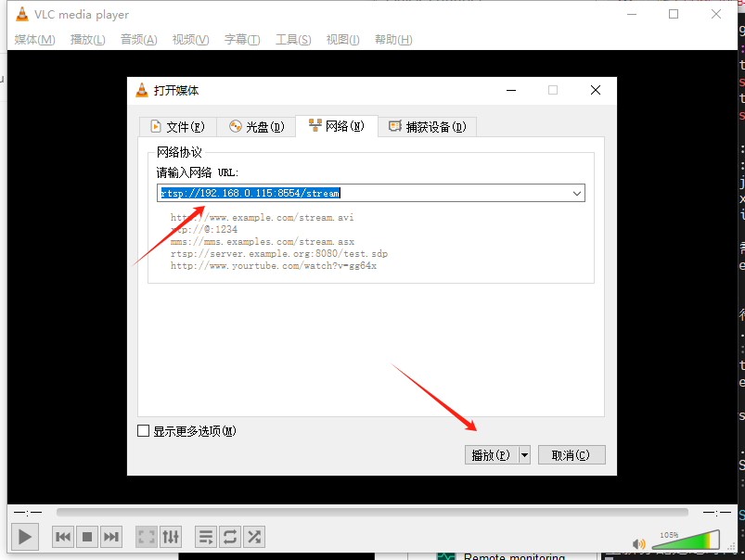Open the arrow dropdown beside 播放 button

[x=524, y=454]
